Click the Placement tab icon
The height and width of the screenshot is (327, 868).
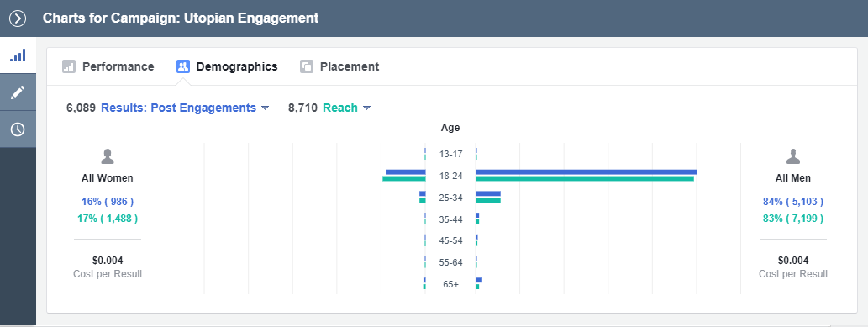click(x=307, y=66)
